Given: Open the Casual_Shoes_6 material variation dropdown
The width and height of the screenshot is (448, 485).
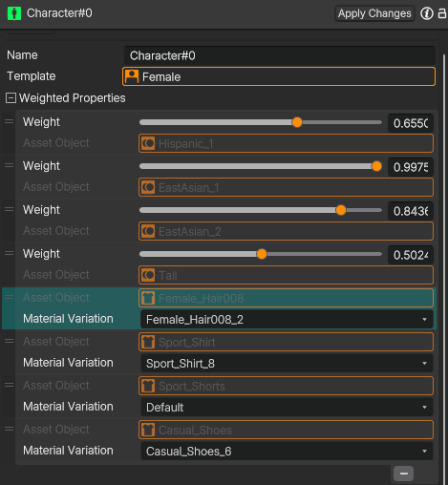Looking at the screenshot, I should (287, 452).
